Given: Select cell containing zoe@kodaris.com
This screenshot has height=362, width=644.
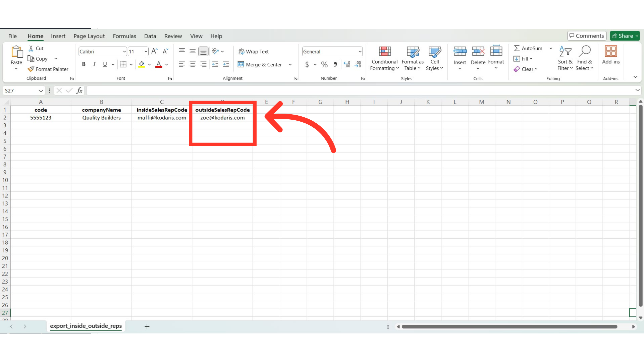Looking at the screenshot, I should tap(222, 118).
